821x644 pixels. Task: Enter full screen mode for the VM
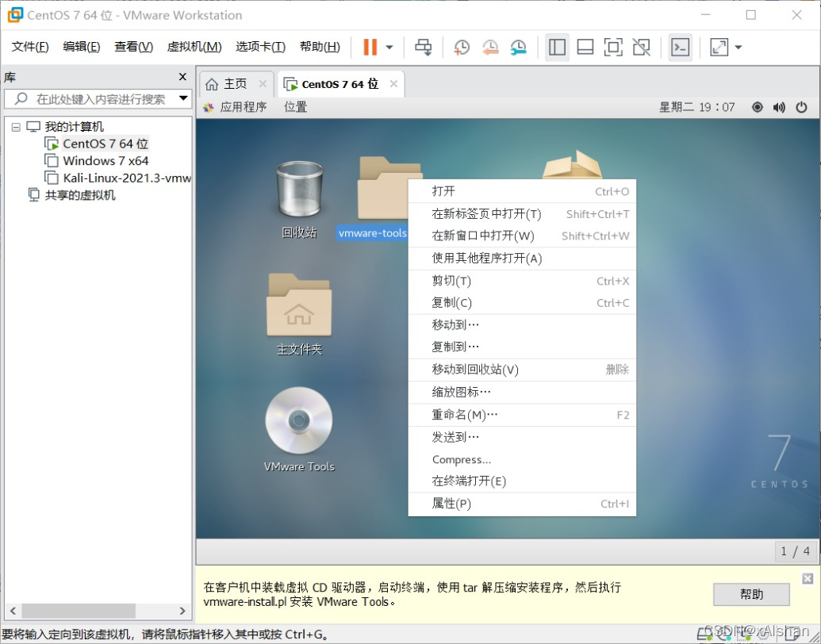613,47
